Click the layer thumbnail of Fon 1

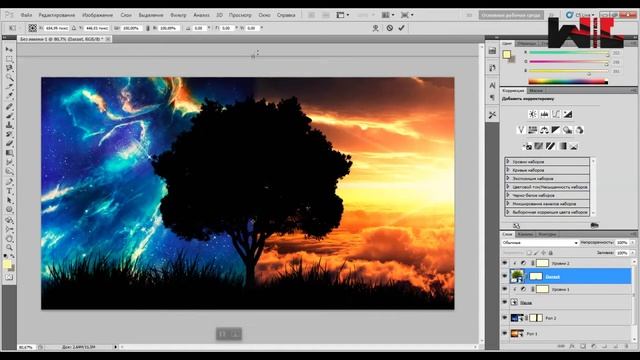point(517,333)
